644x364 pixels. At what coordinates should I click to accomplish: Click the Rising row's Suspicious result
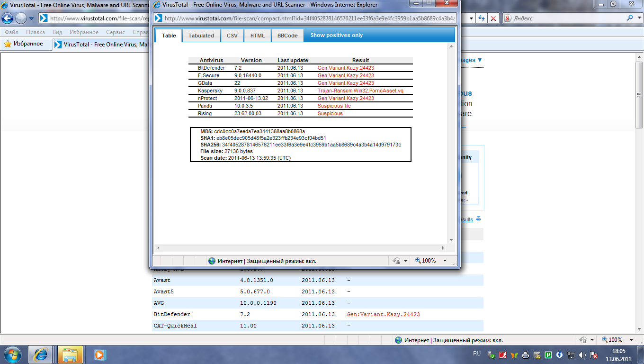(330, 113)
